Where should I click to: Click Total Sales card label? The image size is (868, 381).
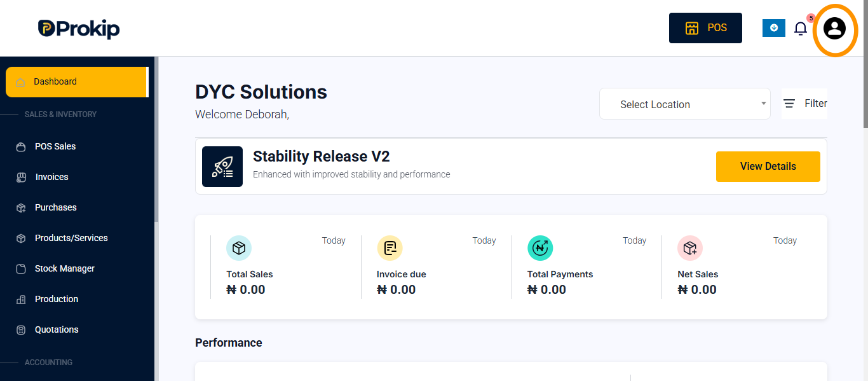click(250, 274)
